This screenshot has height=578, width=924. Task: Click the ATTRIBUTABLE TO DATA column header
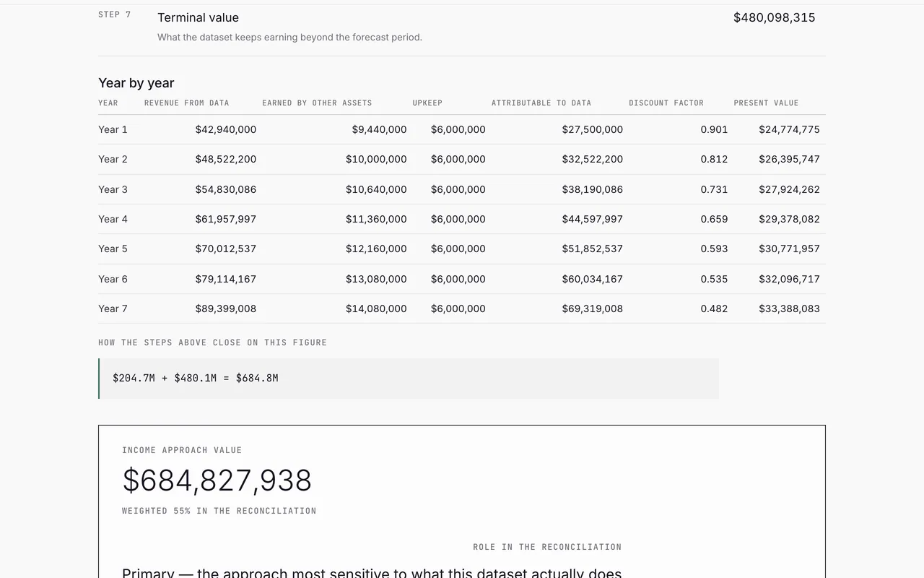541,103
